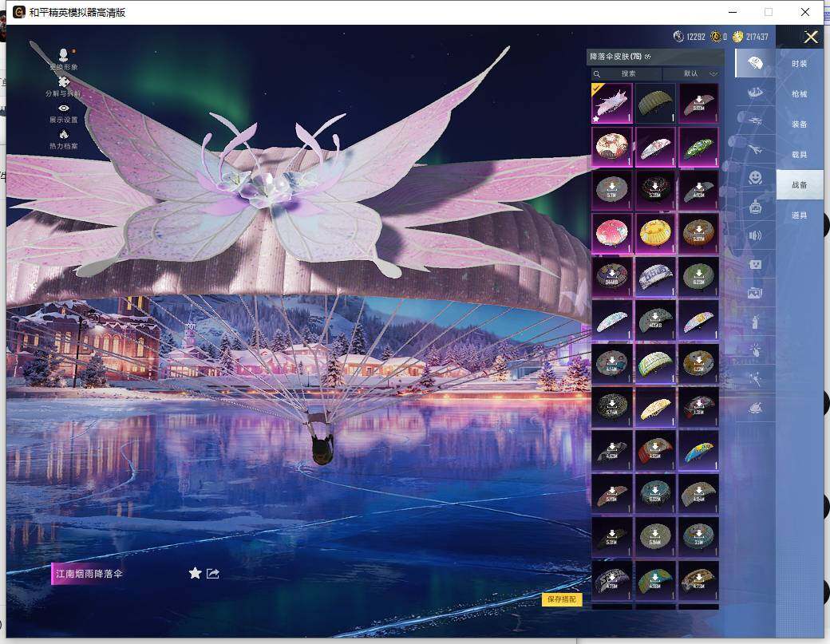Expand the 降落伞皮肤 (76) header arrow
This screenshot has height=644, width=830.
pyautogui.click(x=648, y=57)
